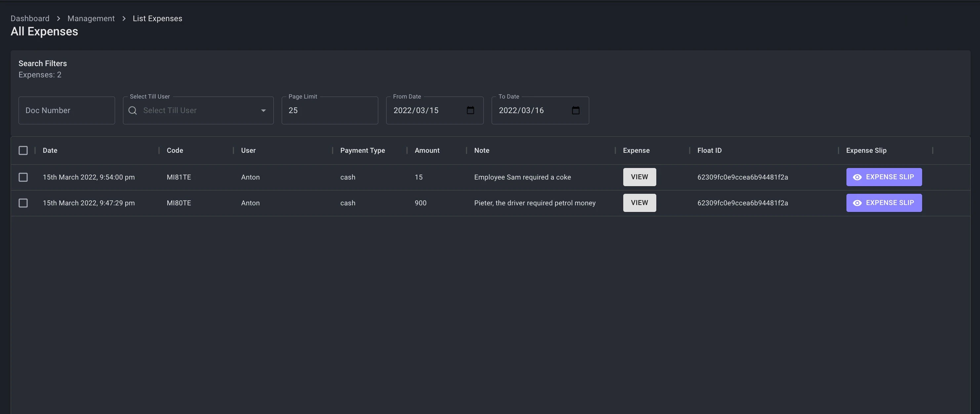Focus the Doc Number input field
Image resolution: width=980 pixels, height=414 pixels.
click(66, 110)
